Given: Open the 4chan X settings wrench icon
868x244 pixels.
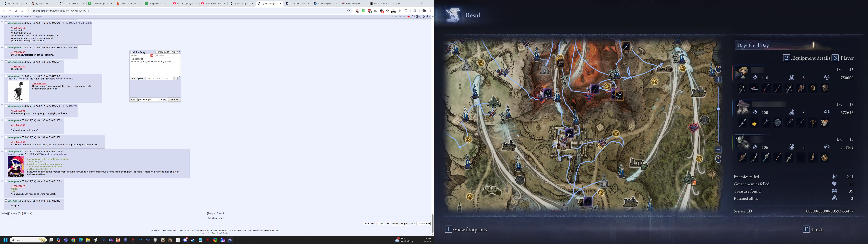Looking at the screenshot, I should (427, 16).
